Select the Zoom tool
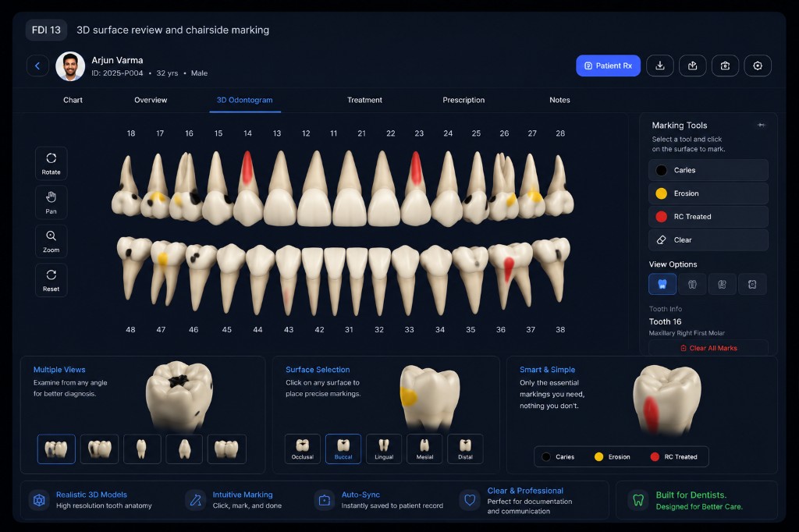The height and width of the screenshot is (532, 799). pos(51,241)
